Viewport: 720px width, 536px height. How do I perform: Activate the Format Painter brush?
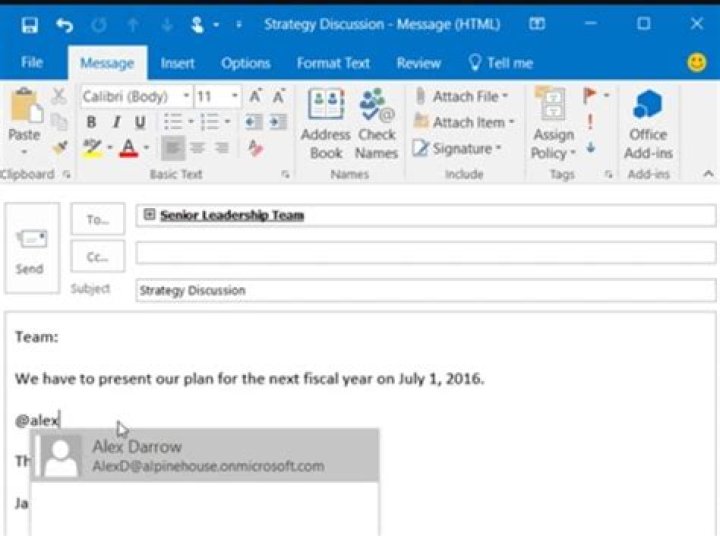click(60, 148)
